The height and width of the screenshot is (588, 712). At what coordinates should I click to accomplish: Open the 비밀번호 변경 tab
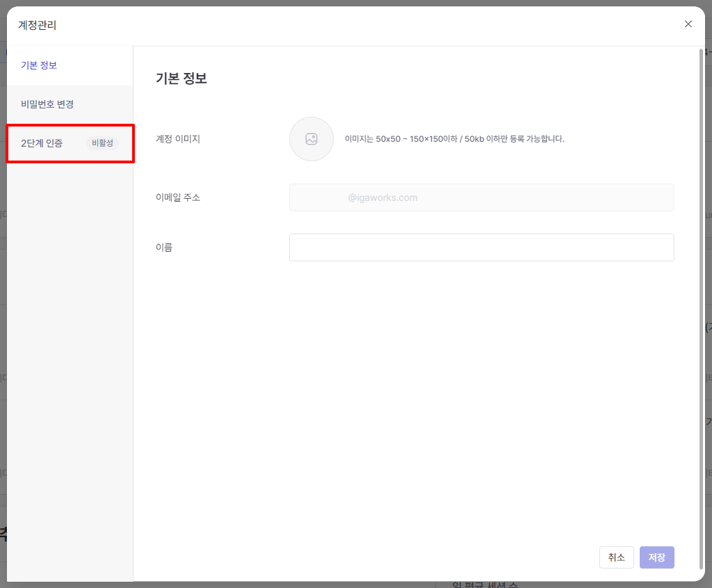click(47, 104)
